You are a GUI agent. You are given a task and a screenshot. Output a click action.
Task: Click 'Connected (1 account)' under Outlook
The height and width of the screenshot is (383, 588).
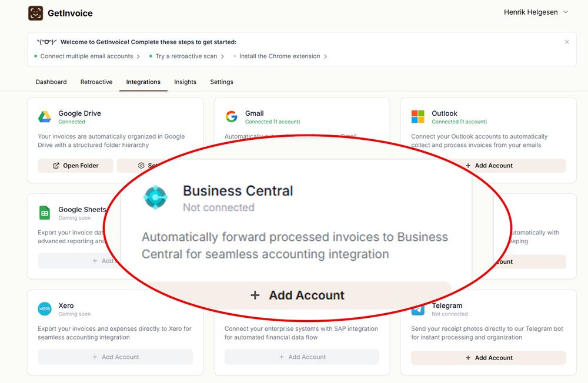click(x=459, y=122)
